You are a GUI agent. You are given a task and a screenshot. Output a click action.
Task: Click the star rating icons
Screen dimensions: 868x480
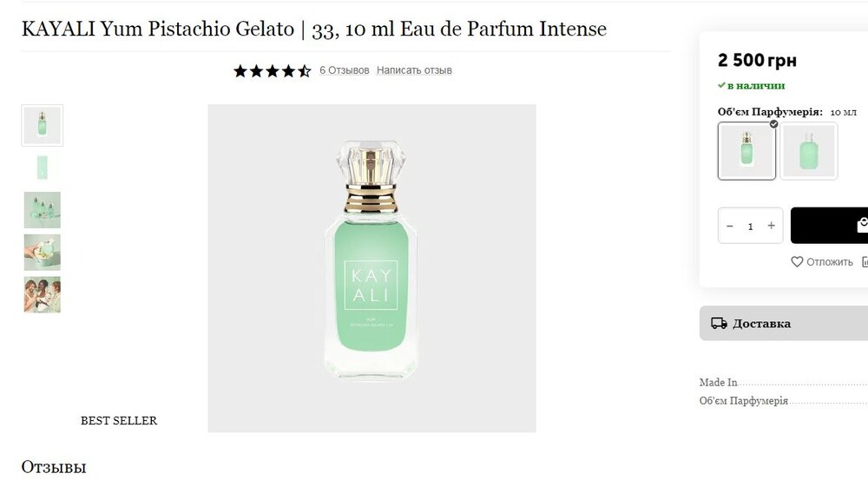[273, 71]
